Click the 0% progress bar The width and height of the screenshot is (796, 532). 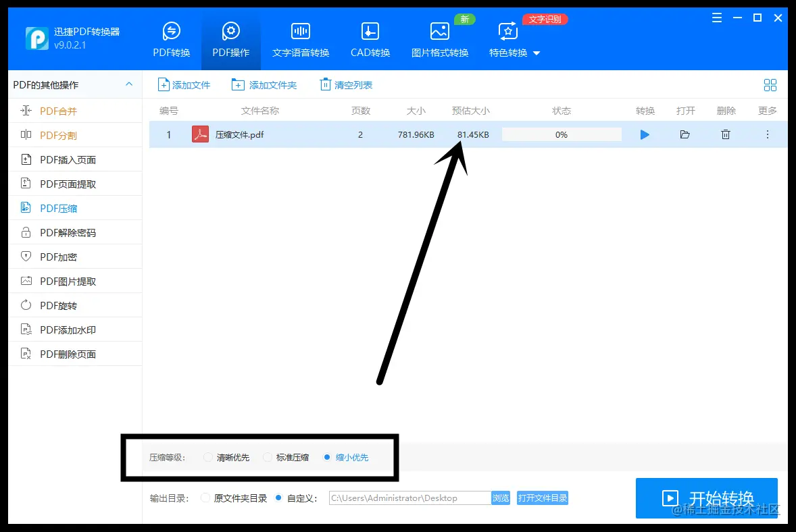[x=562, y=134]
